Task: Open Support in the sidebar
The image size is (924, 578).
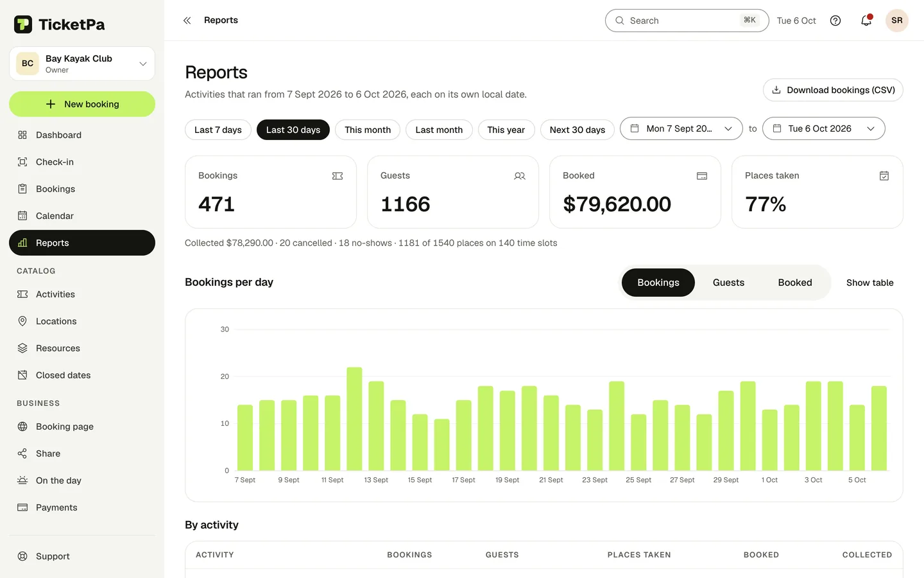Action: pos(82,556)
